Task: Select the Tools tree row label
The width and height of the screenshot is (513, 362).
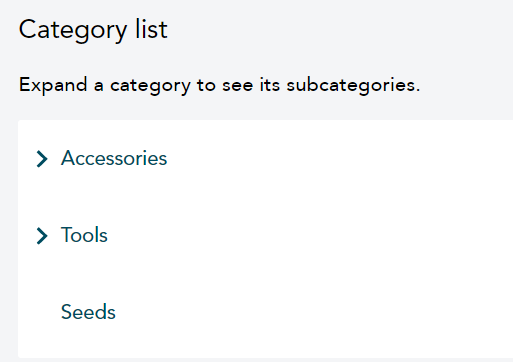Action: coord(84,235)
